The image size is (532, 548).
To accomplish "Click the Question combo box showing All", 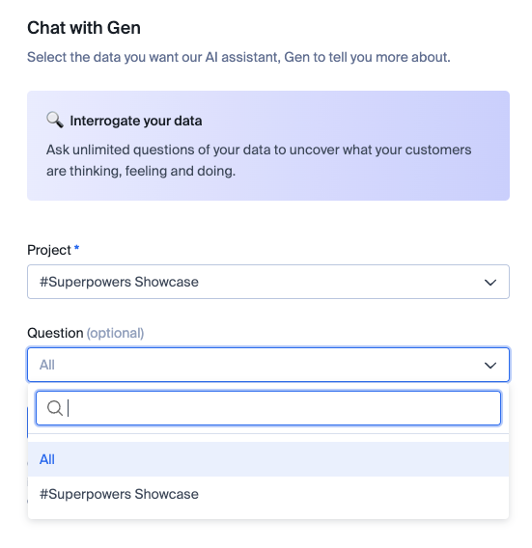I will pos(268,365).
